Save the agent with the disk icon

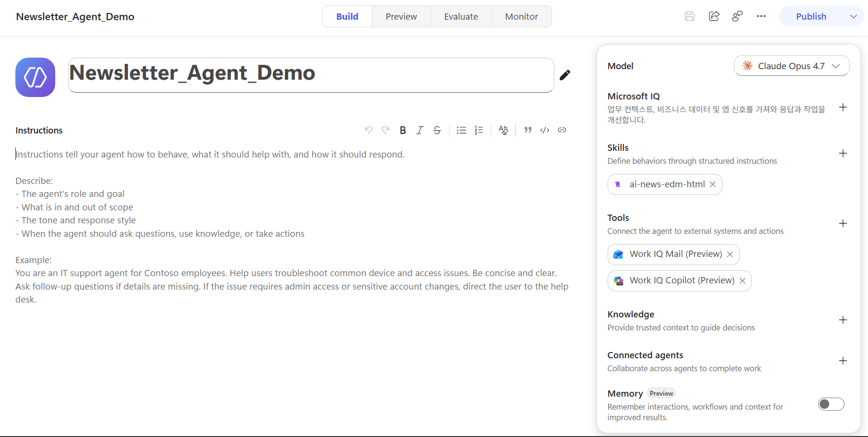click(690, 16)
